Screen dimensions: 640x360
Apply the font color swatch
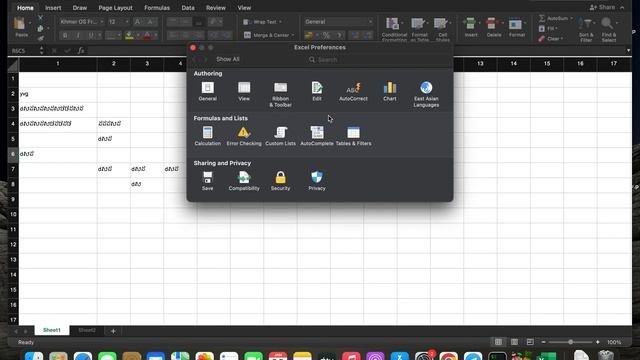point(147,36)
